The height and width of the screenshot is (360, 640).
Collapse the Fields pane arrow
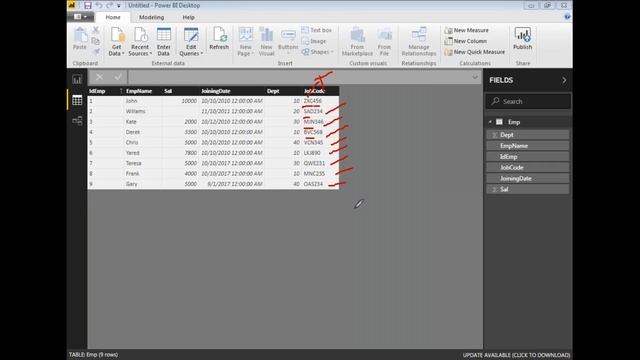click(x=564, y=80)
